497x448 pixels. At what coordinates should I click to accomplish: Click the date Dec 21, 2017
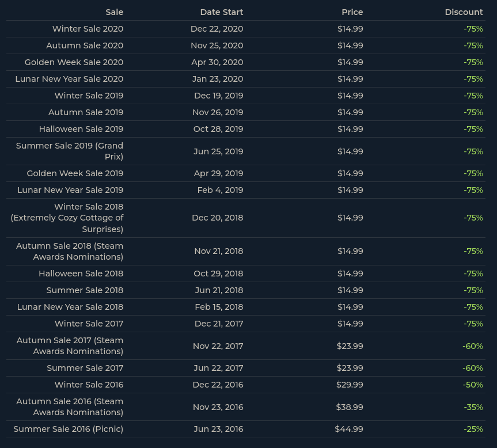click(219, 324)
